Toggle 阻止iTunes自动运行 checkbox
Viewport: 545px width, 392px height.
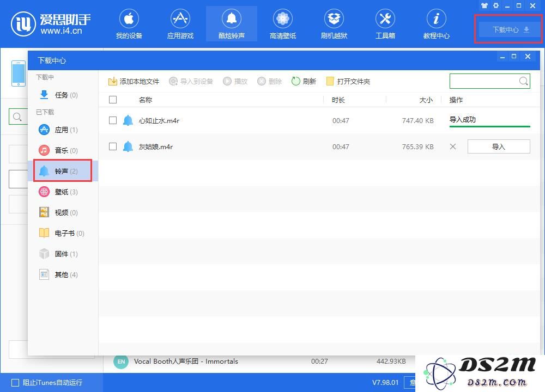(x=15, y=383)
